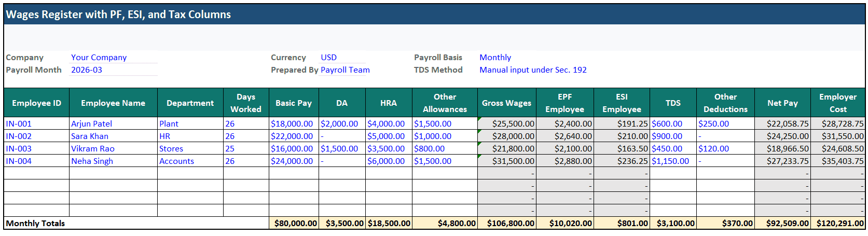Image resolution: width=868 pixels, height=236 pixels.
Task: Select total basic pay '$80,000.00'
Action: 294,223
